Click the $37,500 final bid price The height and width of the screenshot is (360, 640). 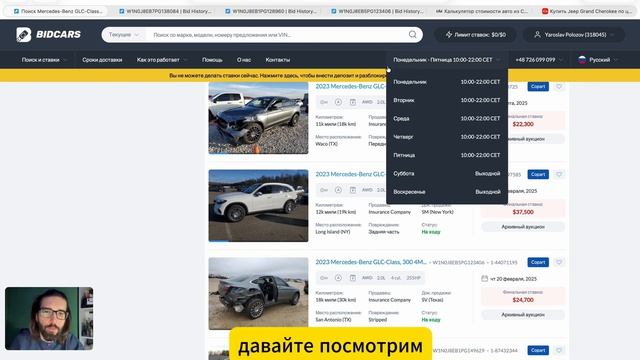click(x=523, y=212)
